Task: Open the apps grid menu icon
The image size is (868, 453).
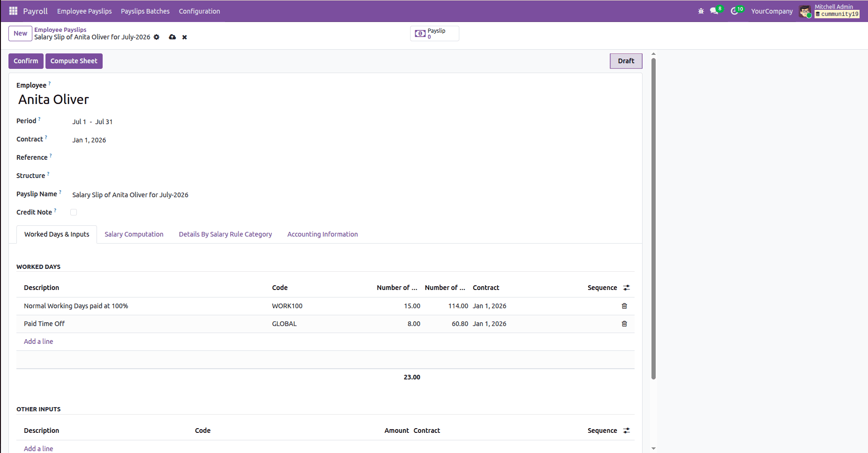Action: [x=13, y=11]
